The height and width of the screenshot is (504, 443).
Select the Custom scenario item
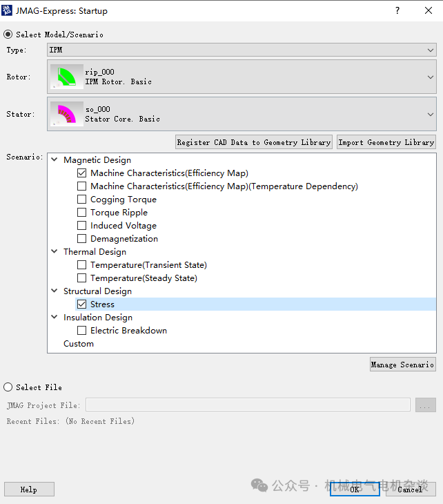coord(79,344)
